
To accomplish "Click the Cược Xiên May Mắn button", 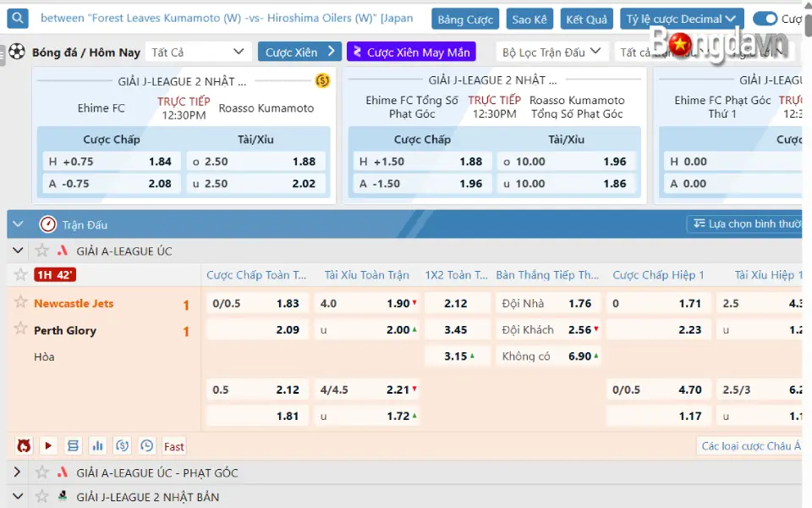I will coord(411,52).
